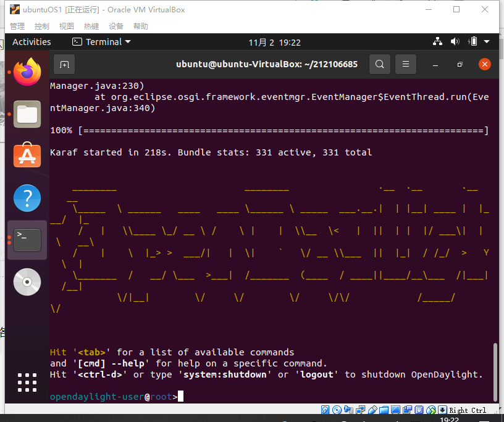Click VirtualBox audio status icon
Image resolution: width=504 pixels, height=422 pixels.
coord(348,410)
